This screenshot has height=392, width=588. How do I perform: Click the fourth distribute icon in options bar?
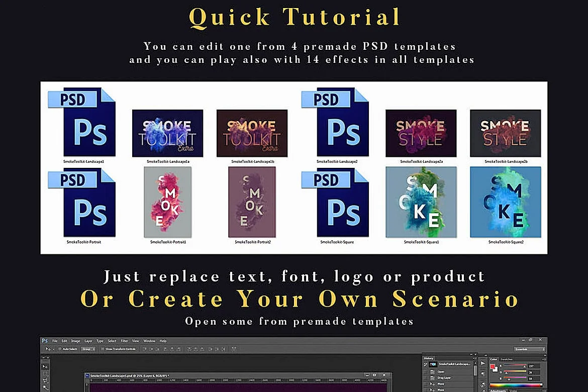[211, 349]
